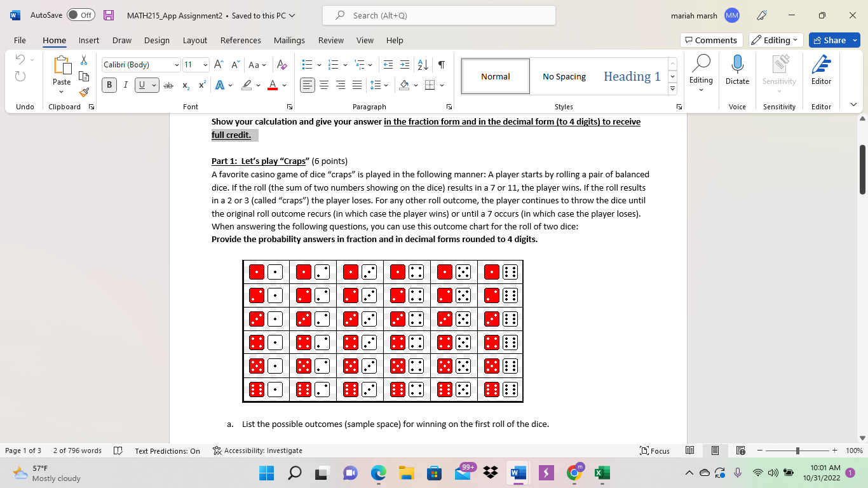Screen dimensions: 868x488
Task: Select the Subscript formatting icon
Action: 185,85
